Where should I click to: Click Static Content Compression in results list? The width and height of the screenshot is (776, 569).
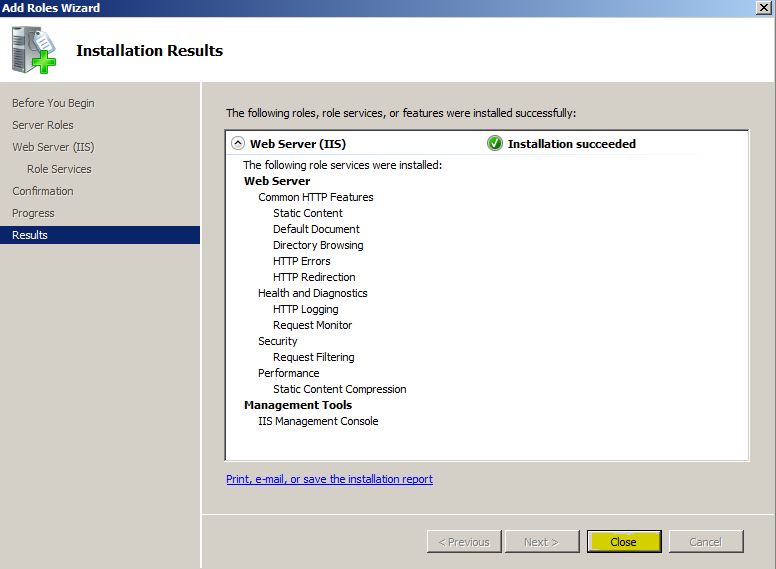click(339, 389)
